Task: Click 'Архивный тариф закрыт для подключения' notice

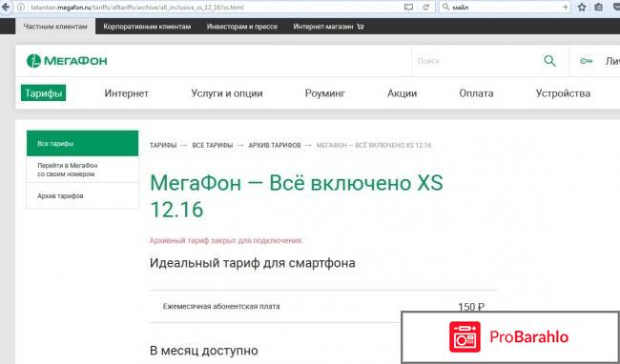Action: coord(226,240)
